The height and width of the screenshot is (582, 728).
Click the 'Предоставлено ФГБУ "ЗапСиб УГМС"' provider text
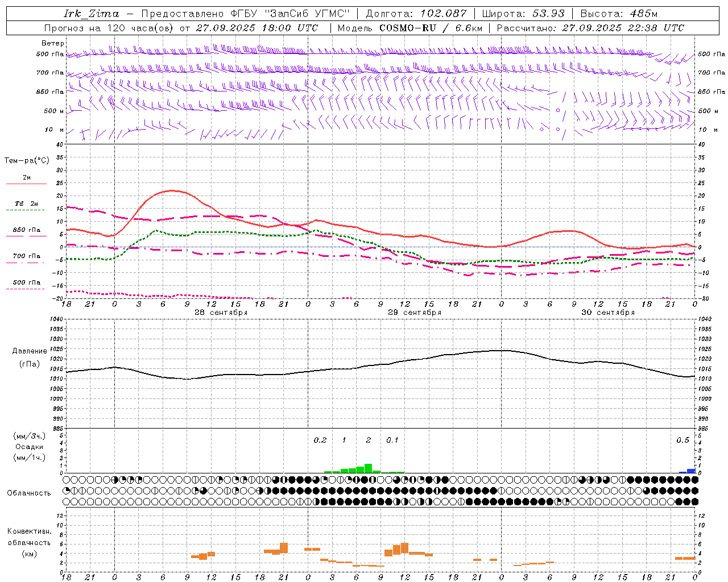click(245, 14)
